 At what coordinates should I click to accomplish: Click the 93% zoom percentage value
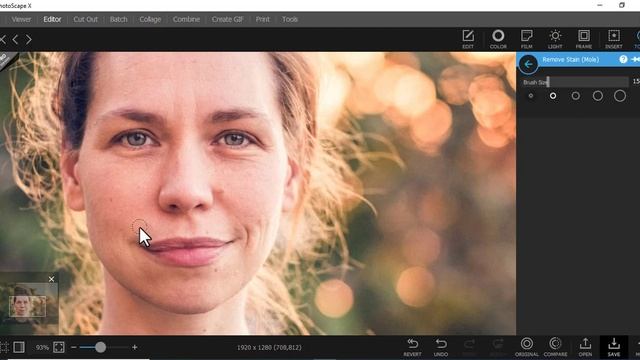pyautogui.click(x=42, y=347)
